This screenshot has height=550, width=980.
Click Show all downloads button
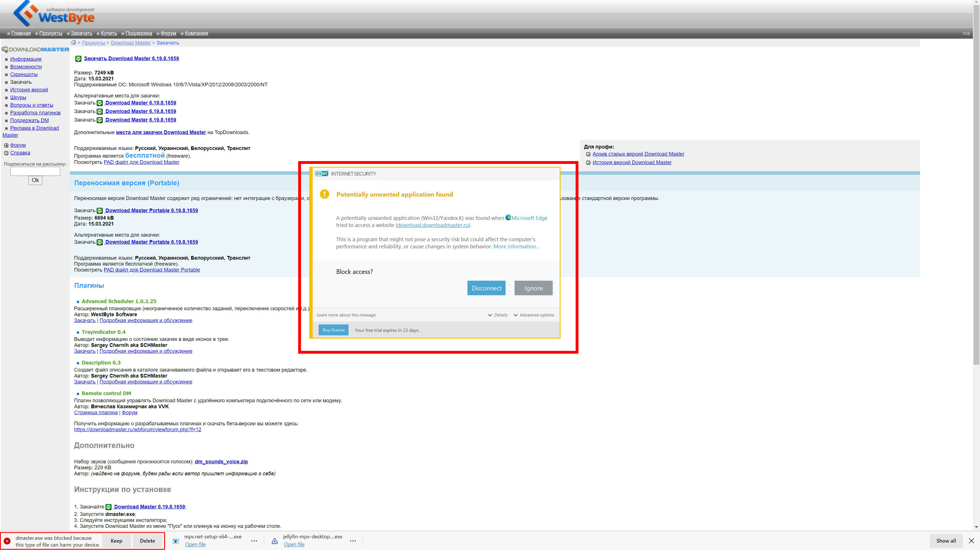point(946,541)
